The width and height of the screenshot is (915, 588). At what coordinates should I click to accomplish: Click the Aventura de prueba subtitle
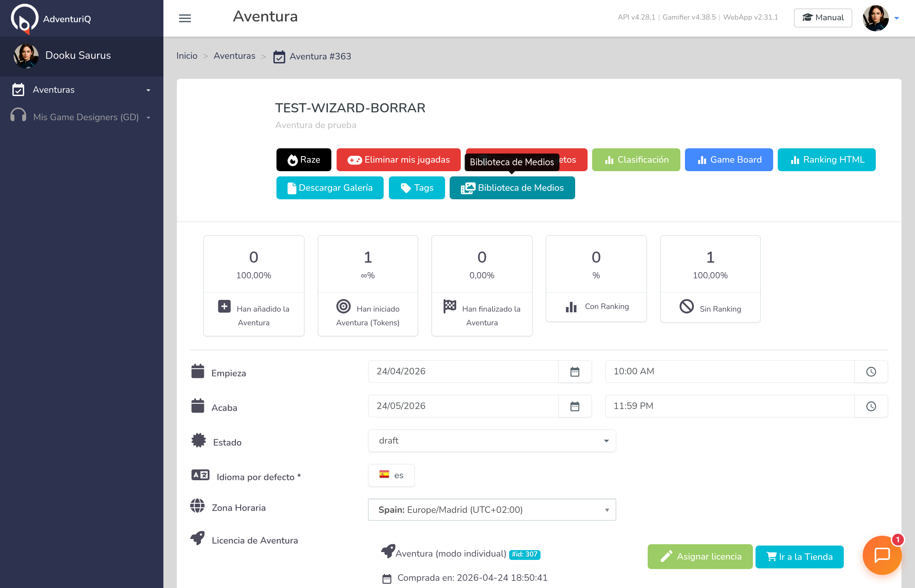315,125
